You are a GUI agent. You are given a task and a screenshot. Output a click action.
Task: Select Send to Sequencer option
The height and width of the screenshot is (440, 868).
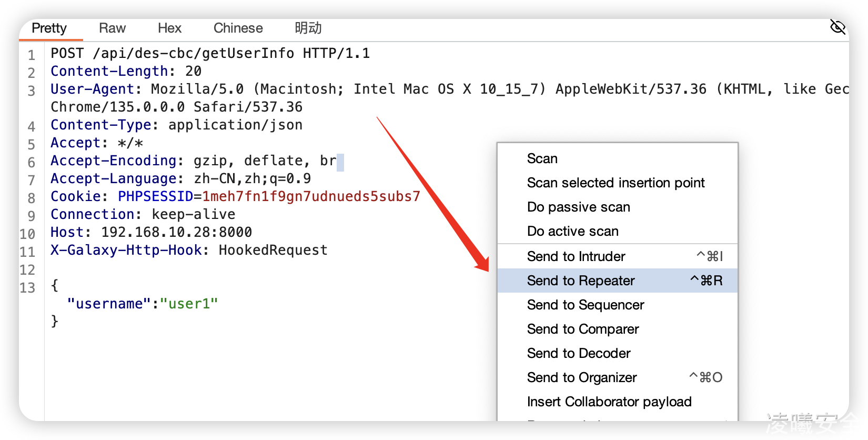tap(585, 305)
